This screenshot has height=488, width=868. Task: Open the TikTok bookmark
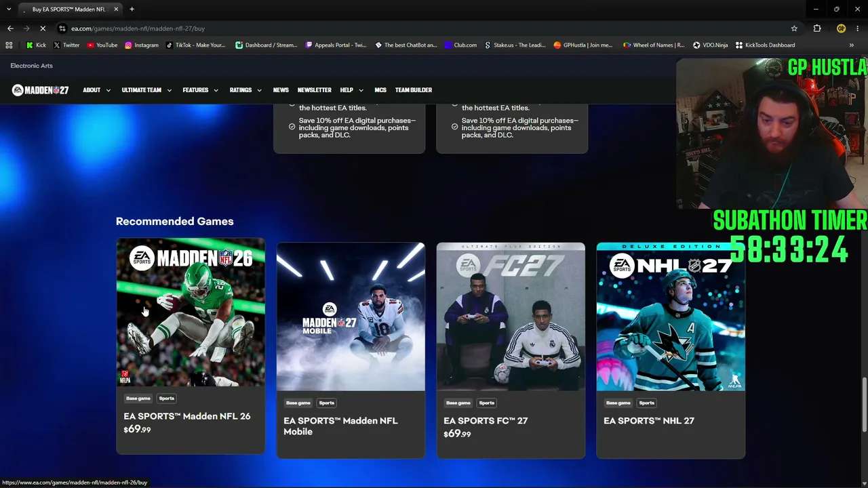coord(195,45)
